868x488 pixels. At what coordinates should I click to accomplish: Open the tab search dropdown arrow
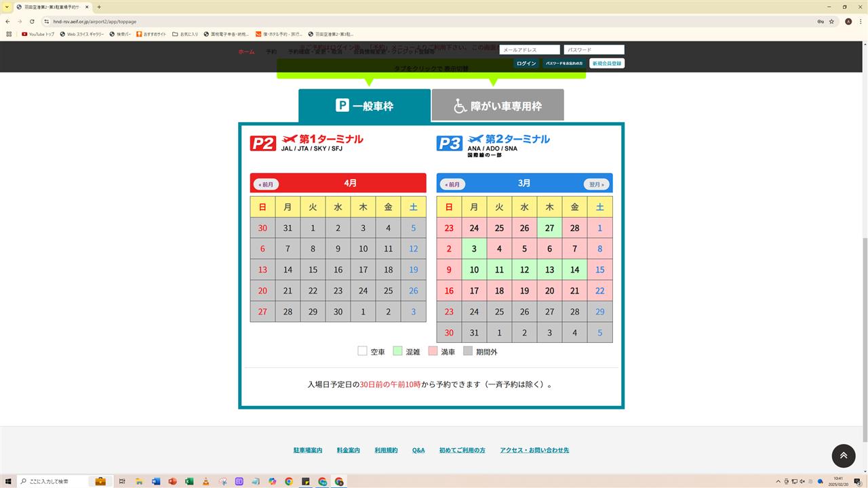pyautogui.click(x=7, y=7)
